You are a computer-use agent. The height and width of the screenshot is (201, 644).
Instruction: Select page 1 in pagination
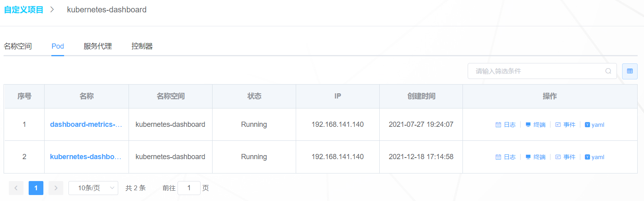point(36,188)
